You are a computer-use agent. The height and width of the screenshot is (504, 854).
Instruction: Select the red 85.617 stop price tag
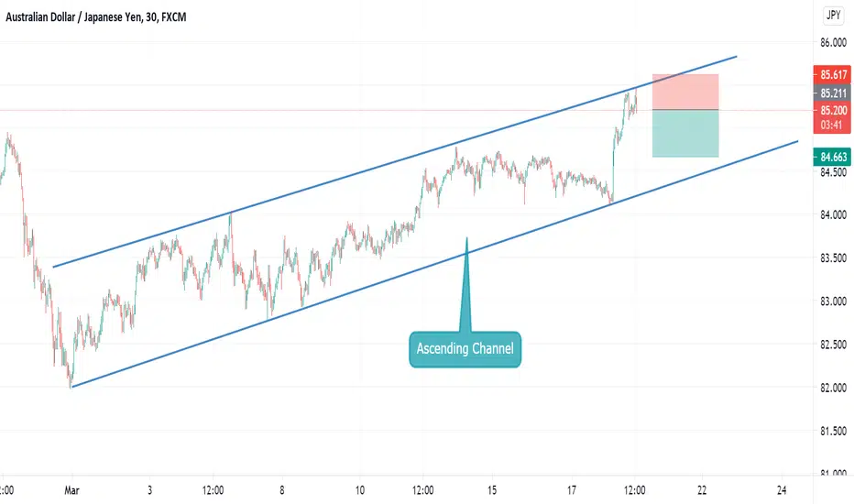[x=833, y=74]
